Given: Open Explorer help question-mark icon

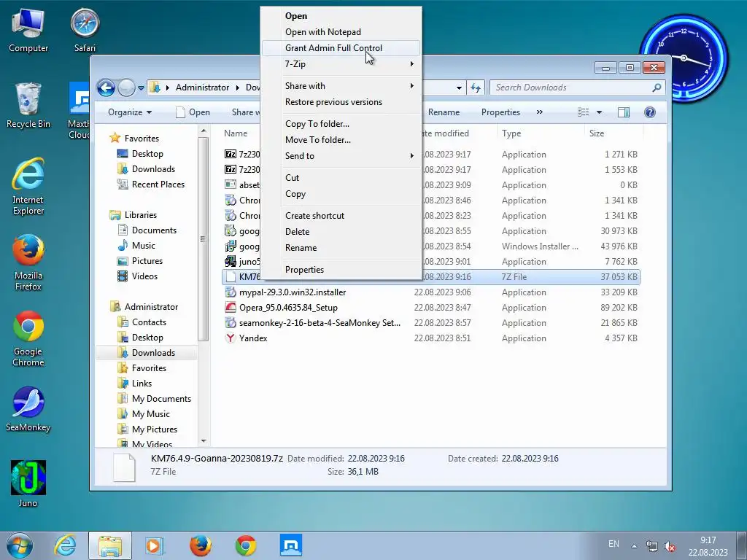Looking at the screenshot, I should [x=650, y=112].
